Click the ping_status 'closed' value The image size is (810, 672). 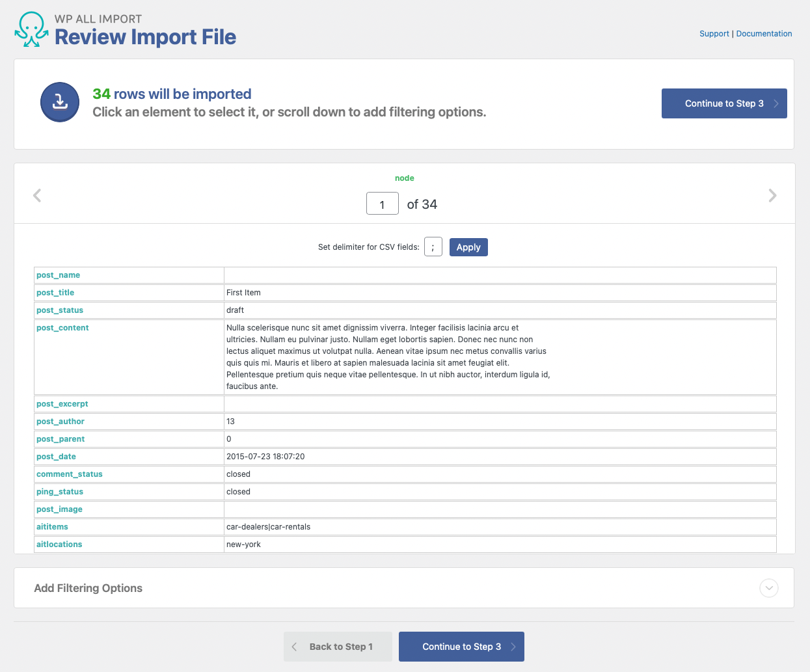tap(238, 492)
